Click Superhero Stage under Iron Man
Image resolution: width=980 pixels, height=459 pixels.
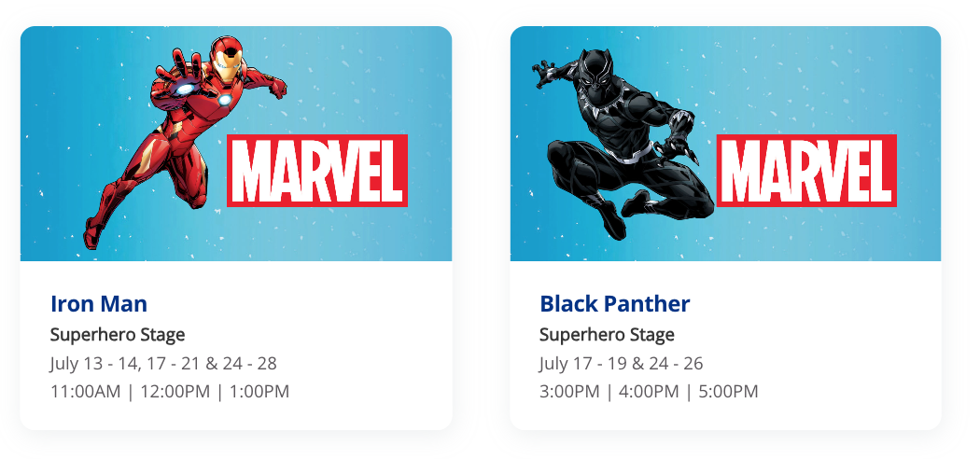point(118,334)
